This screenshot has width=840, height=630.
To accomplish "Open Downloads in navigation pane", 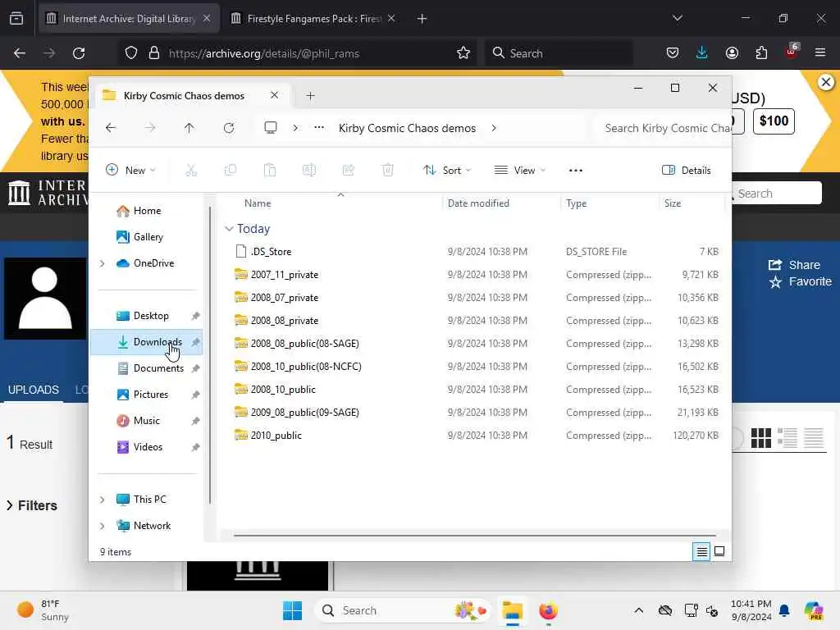I will tap(146, 342).
